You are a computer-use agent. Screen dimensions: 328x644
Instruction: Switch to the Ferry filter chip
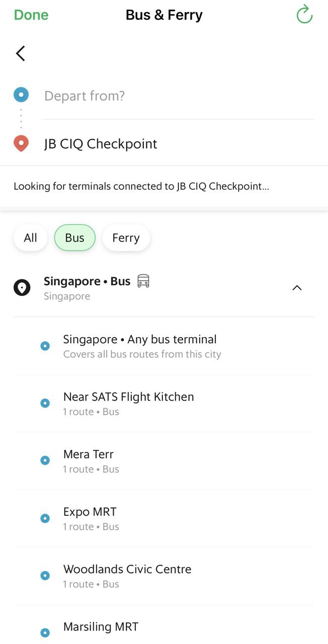pos(126,238)
